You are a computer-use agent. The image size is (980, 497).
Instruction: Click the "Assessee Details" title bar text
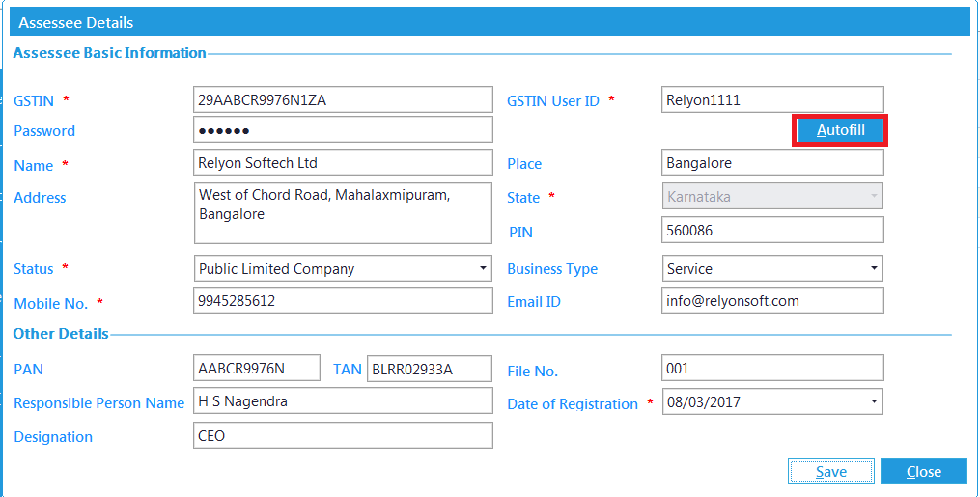75,23
